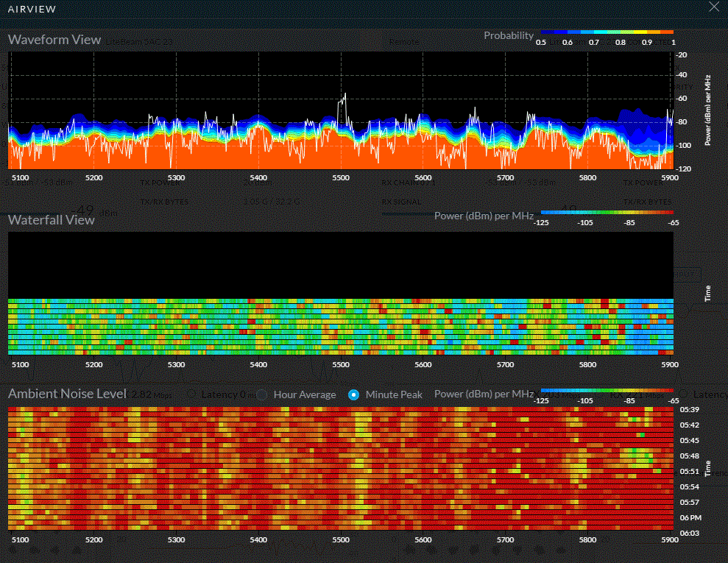Select the Minute Peak radio option

coord(354,394)
